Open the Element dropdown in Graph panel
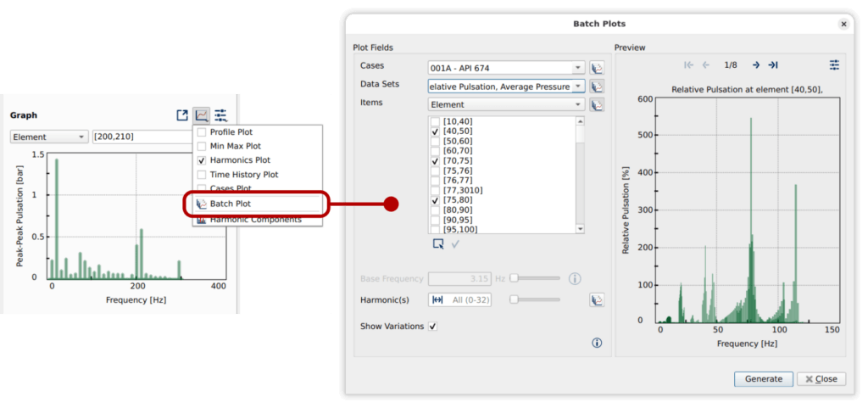The height and width of the screenshot is (408, 868). tap(48, 137)
